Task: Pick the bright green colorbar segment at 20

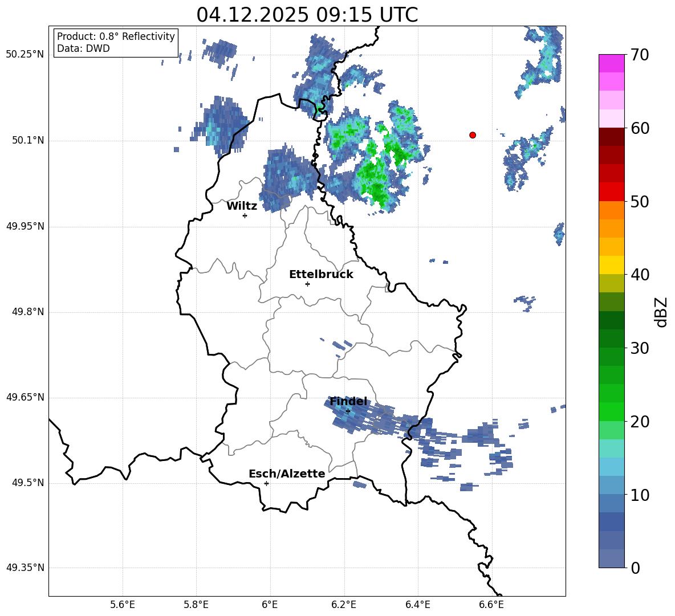Action: click(612, 411)
